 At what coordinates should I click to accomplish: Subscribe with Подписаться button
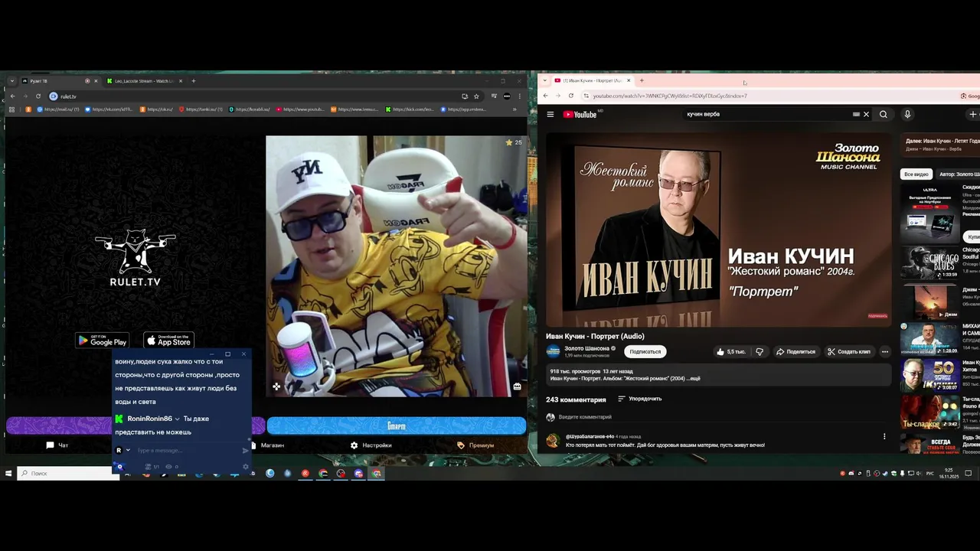645,352
